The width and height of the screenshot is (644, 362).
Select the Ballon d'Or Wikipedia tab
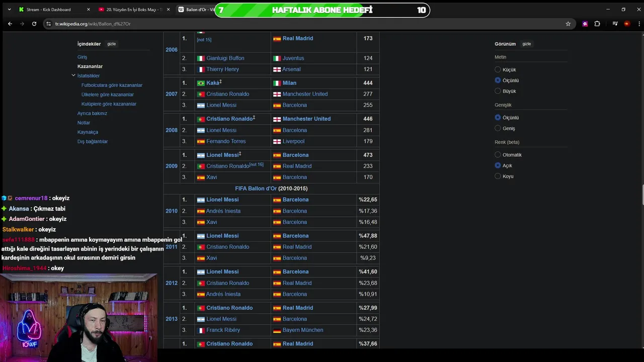[196, 10]
